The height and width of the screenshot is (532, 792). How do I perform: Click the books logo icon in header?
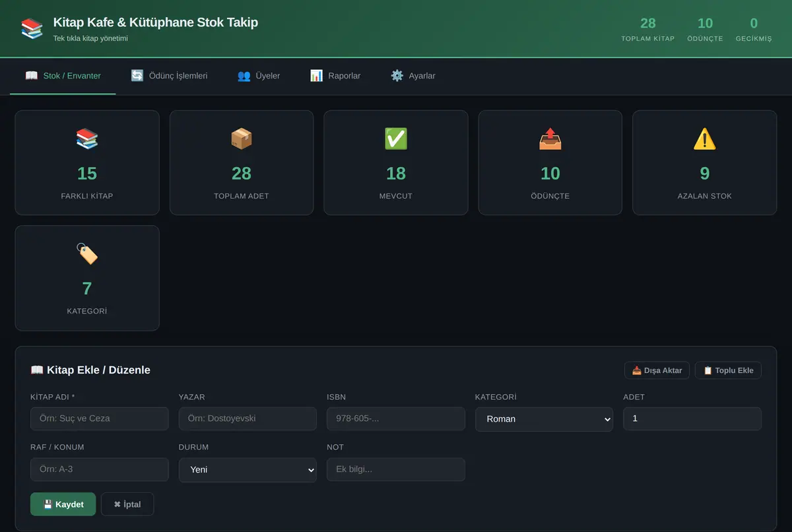click(32, 28)
